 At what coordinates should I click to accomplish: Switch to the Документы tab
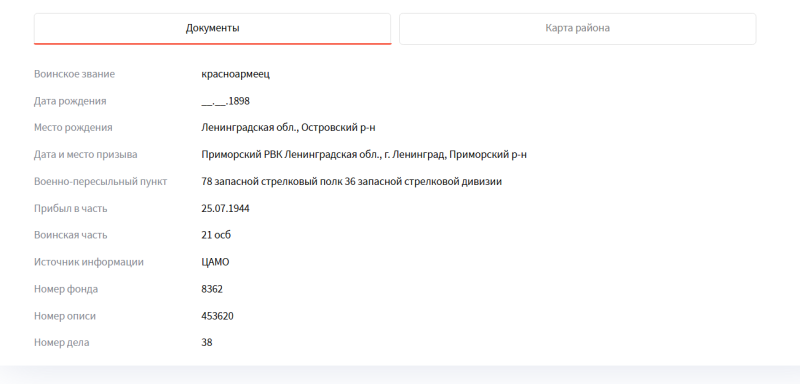tap(212, 29)
